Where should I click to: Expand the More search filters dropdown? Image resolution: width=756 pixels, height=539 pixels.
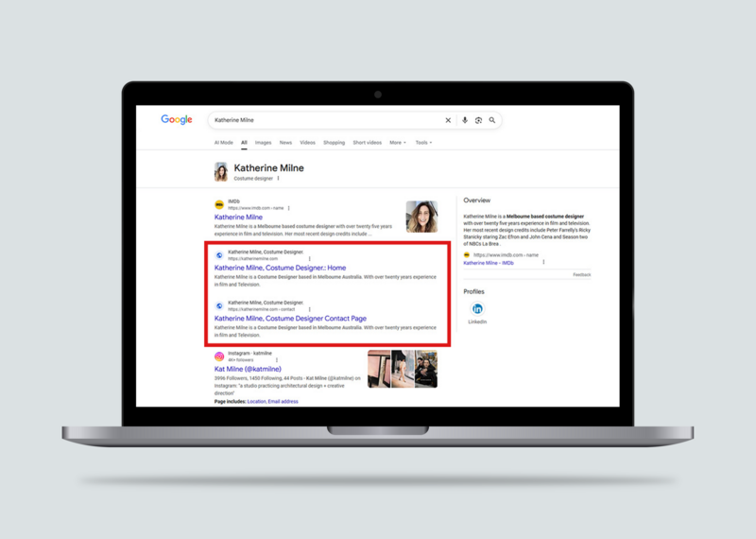coord(398,143)
